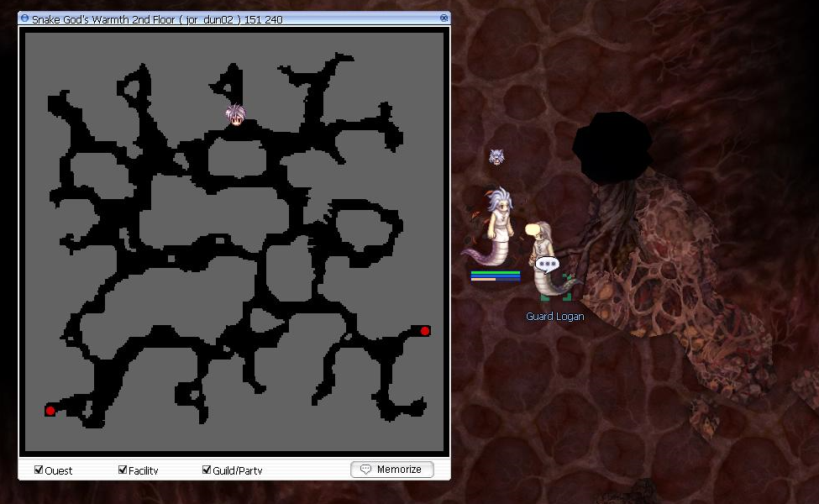Click the Memorize button
Image resolution: width=819 pixels, height=504 pixels.
pyautogui.click(x=392, y=470)
